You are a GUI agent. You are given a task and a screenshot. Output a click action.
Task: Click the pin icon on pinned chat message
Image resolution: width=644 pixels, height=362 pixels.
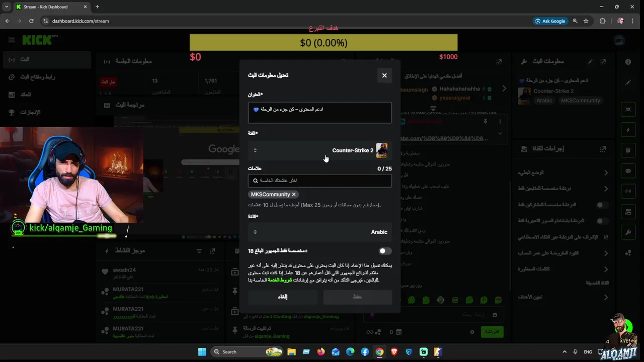(x=486, y=122)
